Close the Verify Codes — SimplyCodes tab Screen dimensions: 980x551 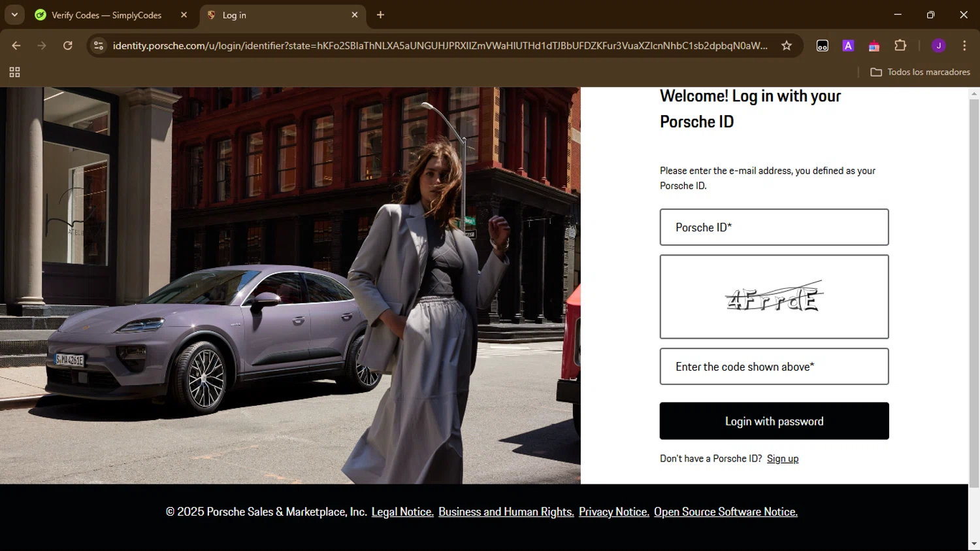184,15
